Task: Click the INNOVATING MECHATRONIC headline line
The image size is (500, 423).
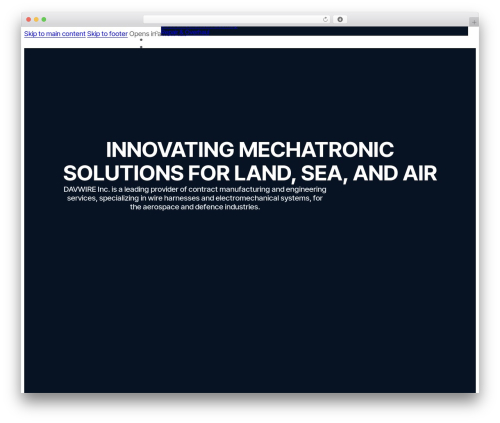Action: click(250, 149)
